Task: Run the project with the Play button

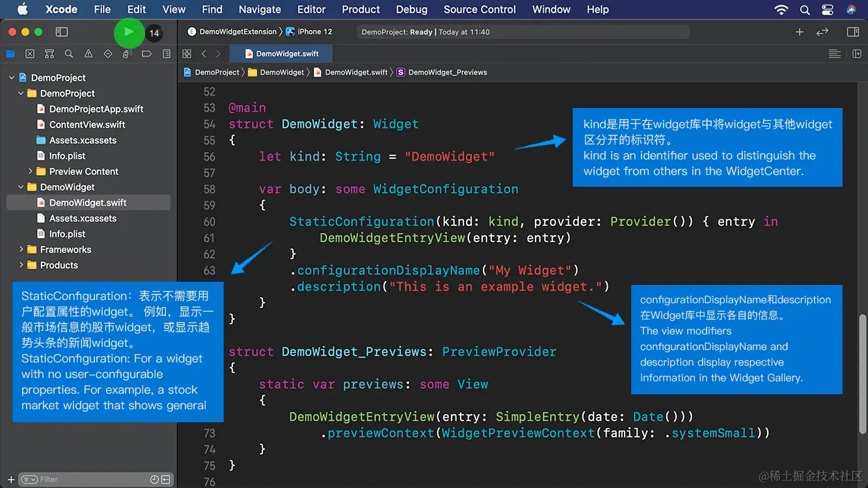Action: pos(129,32)
